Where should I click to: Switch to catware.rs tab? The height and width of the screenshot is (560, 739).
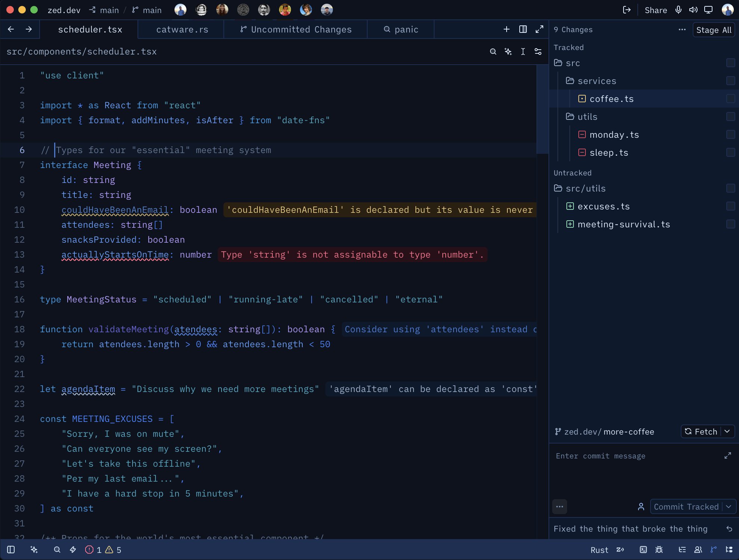point(181,29)
